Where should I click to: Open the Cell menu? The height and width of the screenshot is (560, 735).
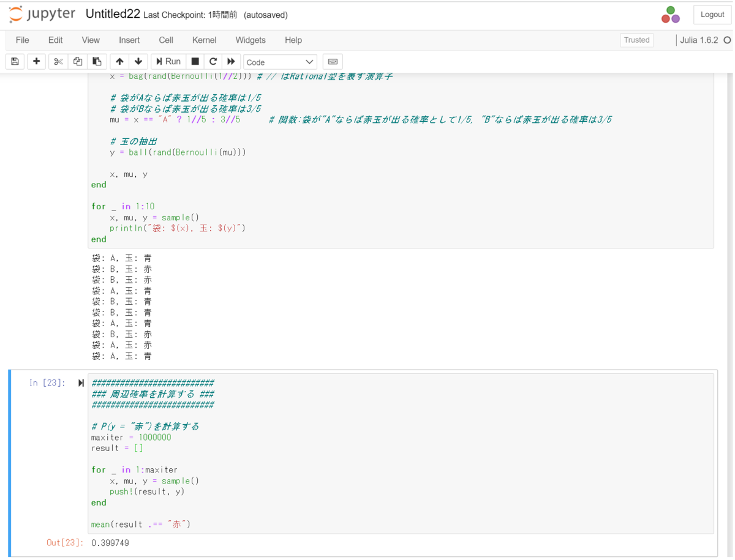(166, 40)
